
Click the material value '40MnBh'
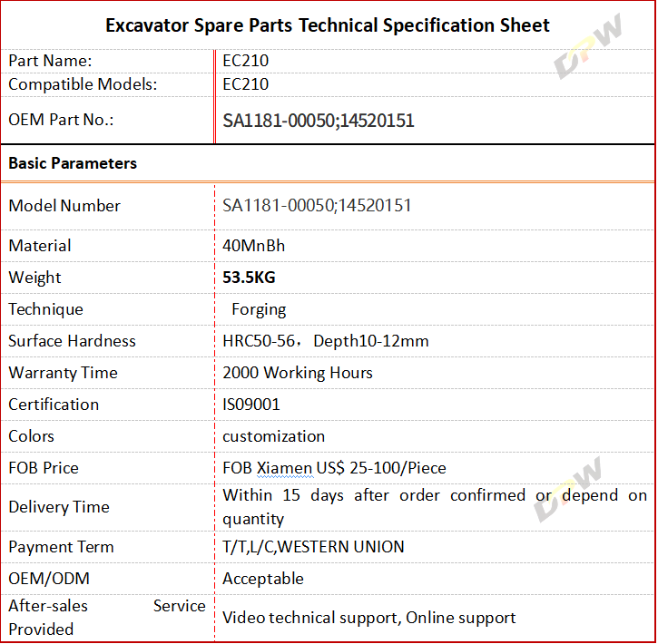click(253, 246)
